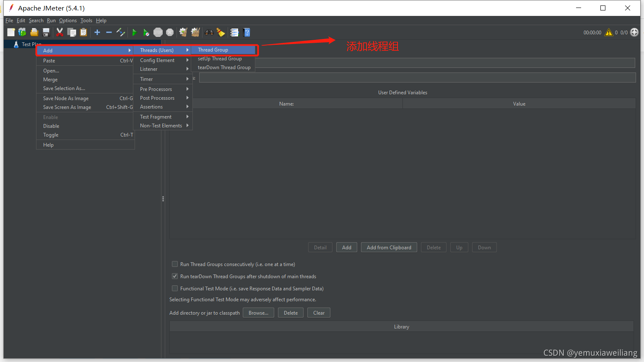Choose tearDown Thread Group
The height and width of the screenshot is (362, 644).
coord(223,67)
